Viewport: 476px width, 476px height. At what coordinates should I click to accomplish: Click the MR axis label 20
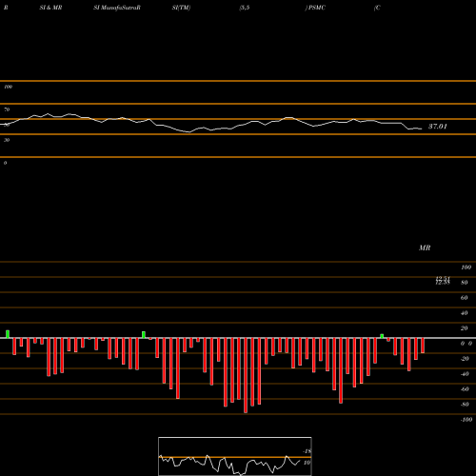pyautogui.click(x=465, y=328)
